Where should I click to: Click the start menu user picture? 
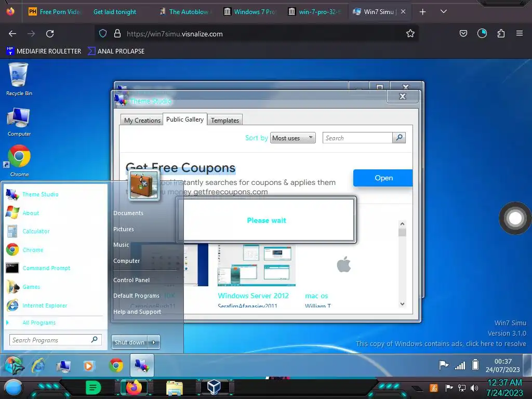pyautogui.click(x=143, y=185)
